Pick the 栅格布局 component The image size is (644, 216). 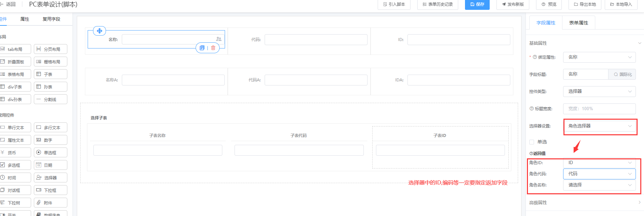[x=50, y=62]
